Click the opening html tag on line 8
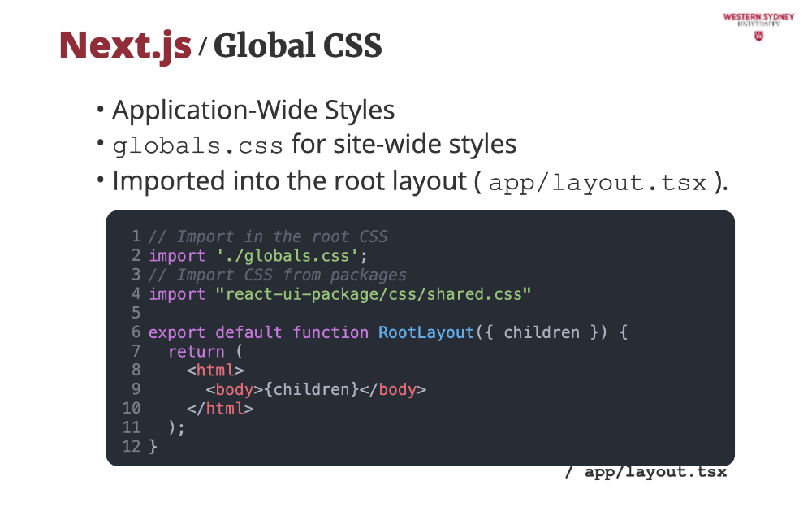812x507 pixels. [215, 370]
